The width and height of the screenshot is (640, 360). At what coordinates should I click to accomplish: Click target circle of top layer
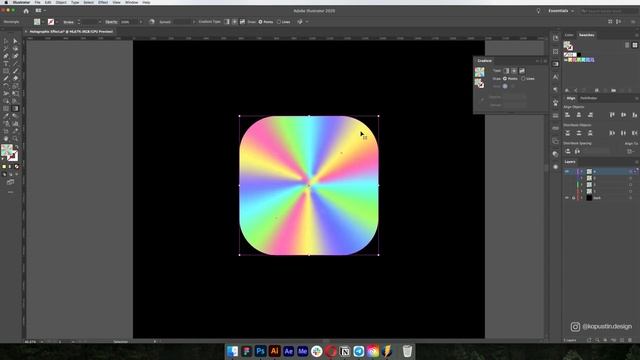coord(631,171)
